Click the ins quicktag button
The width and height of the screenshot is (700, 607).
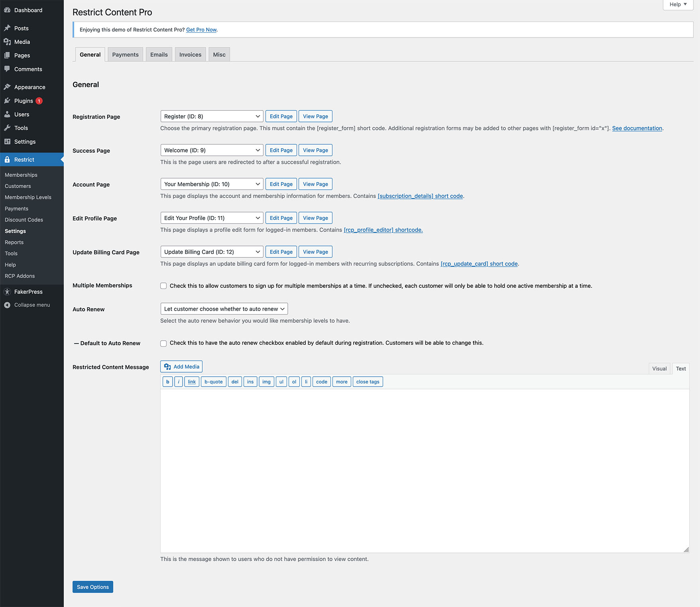click(250, 382)
